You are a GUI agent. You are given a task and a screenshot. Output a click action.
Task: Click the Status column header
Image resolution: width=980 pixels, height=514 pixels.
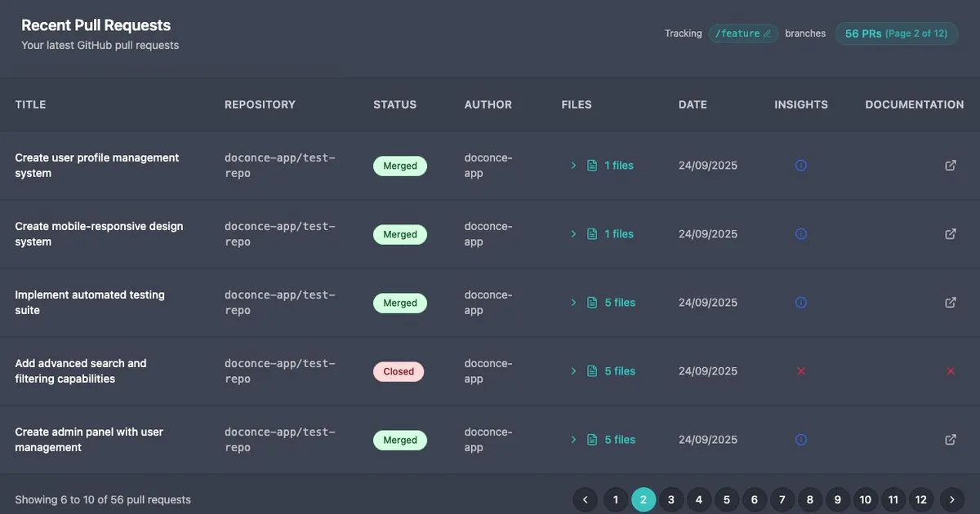click(x=394, y=104)
